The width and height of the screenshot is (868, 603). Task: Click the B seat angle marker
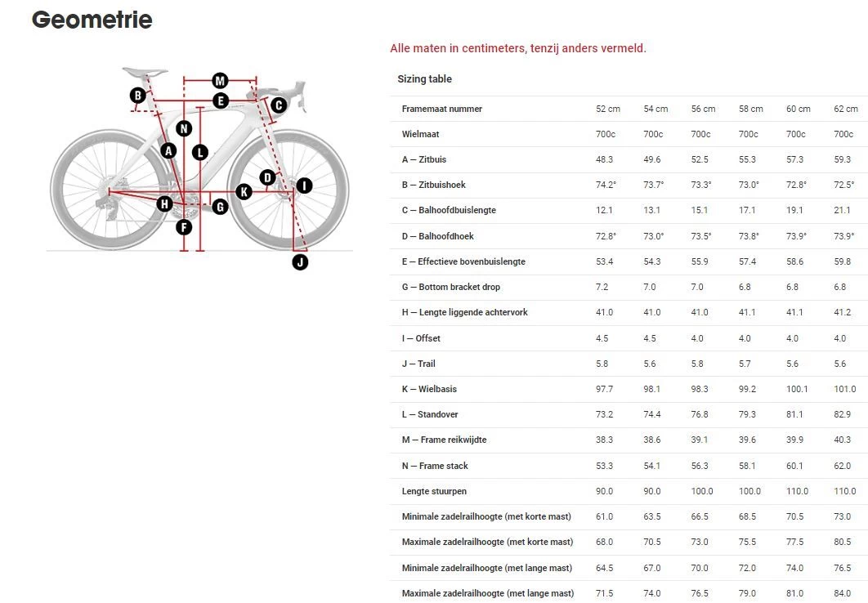tap(138, 96)
